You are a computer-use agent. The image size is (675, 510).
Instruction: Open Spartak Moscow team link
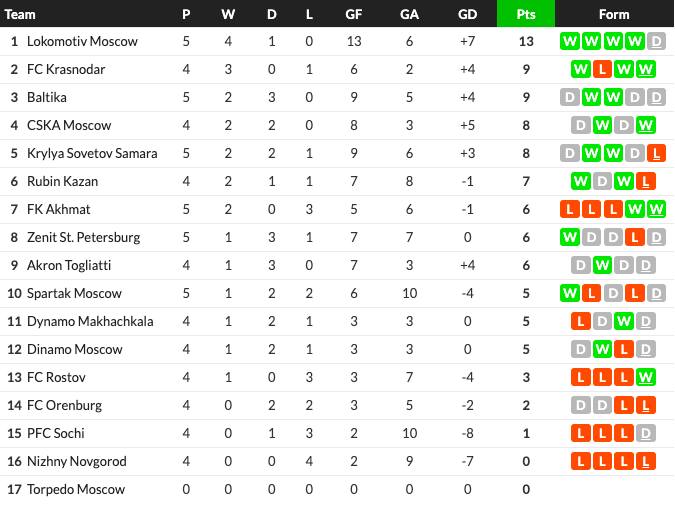pyautogui.click(x=74, y=293)
